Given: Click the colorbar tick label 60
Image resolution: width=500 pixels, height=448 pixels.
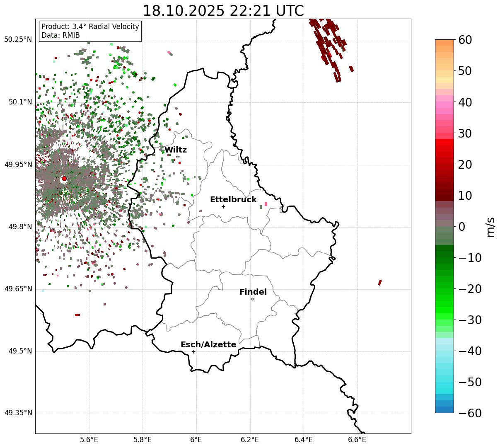Looking at the screenshot, I should pos(466,40).
